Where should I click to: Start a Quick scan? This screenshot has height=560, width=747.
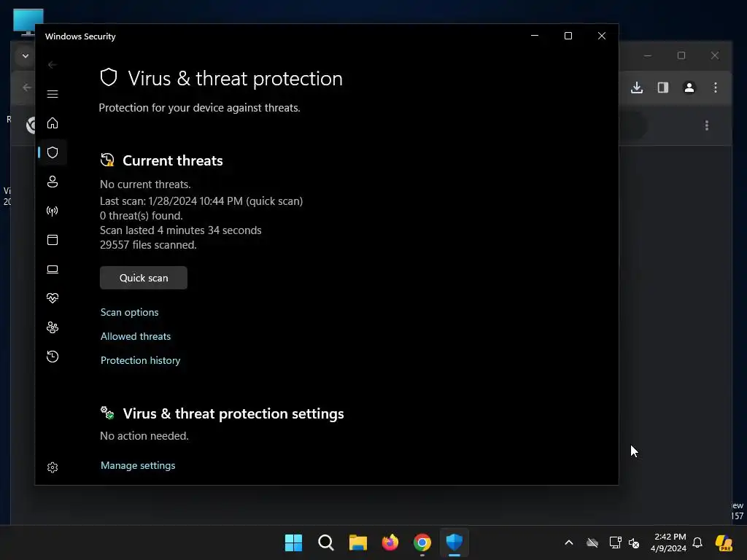[144, 278]
